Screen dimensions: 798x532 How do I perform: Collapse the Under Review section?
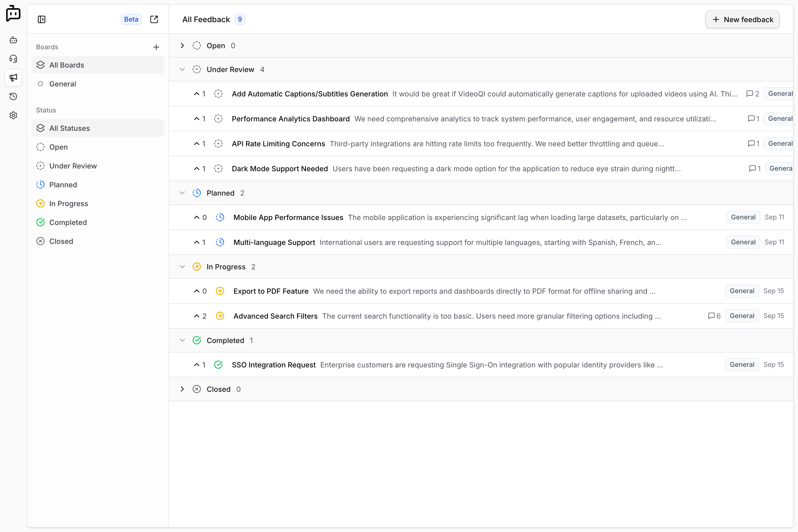coord(182,69)
